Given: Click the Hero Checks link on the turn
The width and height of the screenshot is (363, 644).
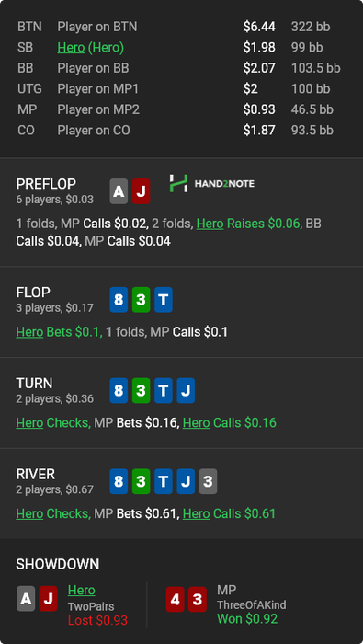Looking at the screenshot, I should (x=29, y=422).
